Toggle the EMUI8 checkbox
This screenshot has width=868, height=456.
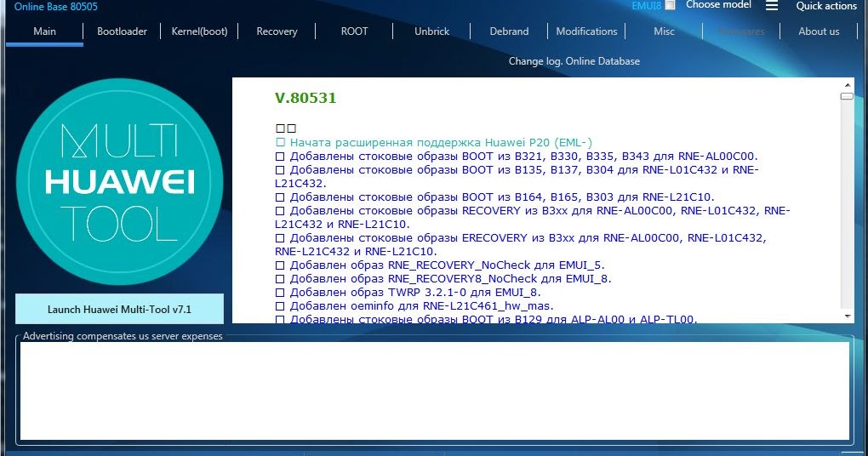pos(670,5)
